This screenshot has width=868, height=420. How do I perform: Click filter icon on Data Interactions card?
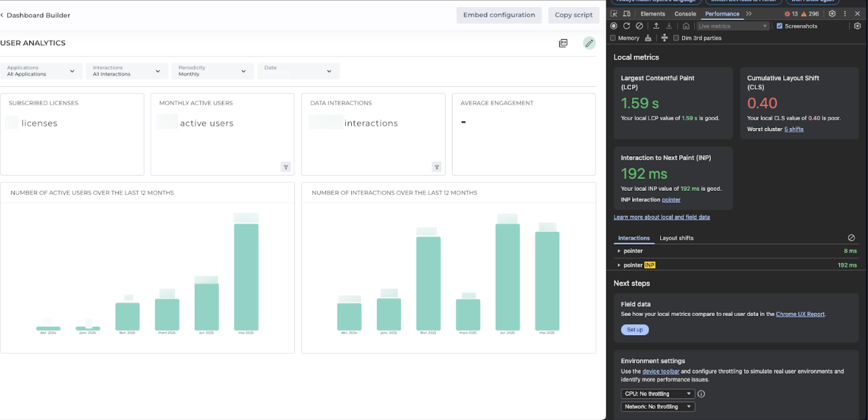(x=437, y=167)
